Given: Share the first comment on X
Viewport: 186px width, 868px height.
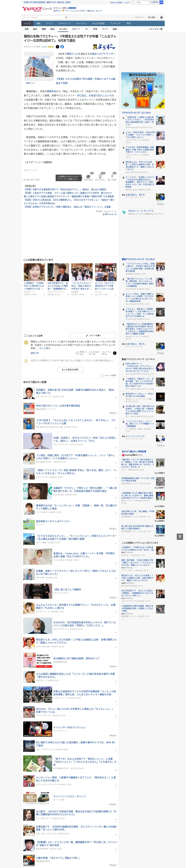Looking at the screenshot, I should (x=115, y=353).
